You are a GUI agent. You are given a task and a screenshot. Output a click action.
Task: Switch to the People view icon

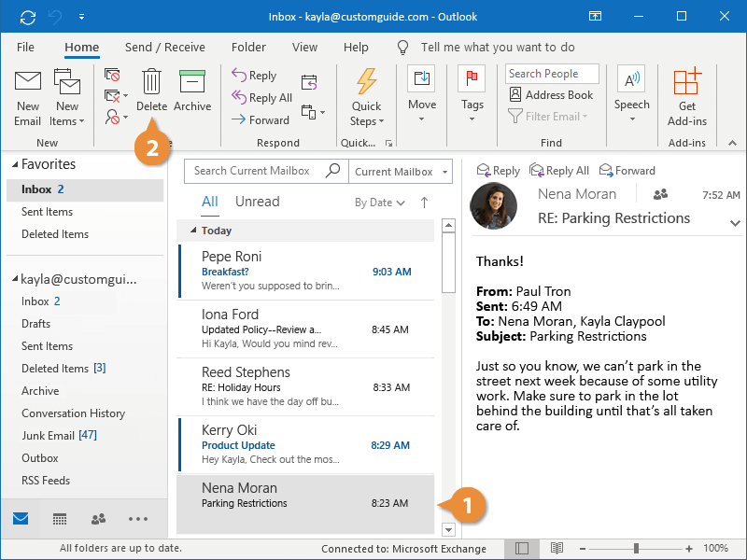pos(98,519)
